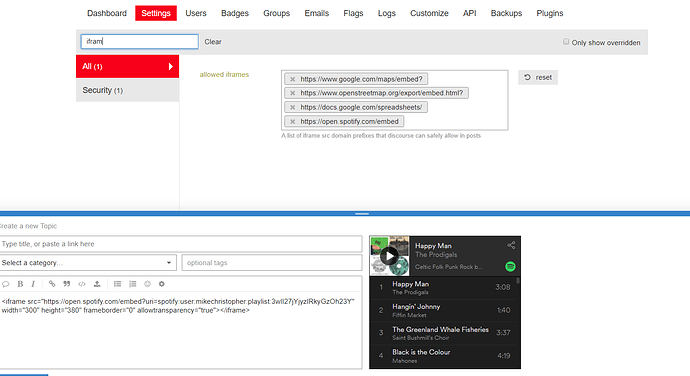Click the playlist cover art thumbnail

tap(389, 256)
